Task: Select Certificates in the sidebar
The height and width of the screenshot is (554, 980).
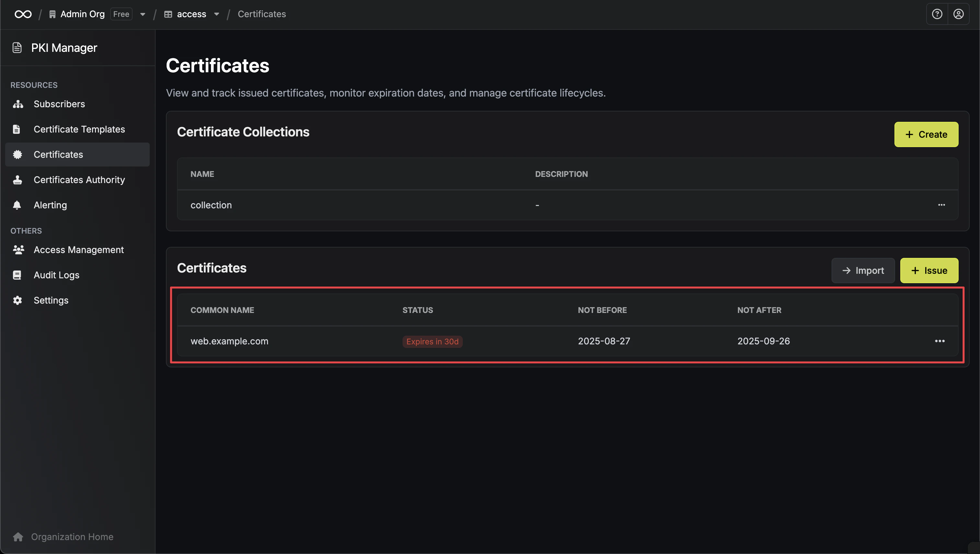Action: pos(77,155)
